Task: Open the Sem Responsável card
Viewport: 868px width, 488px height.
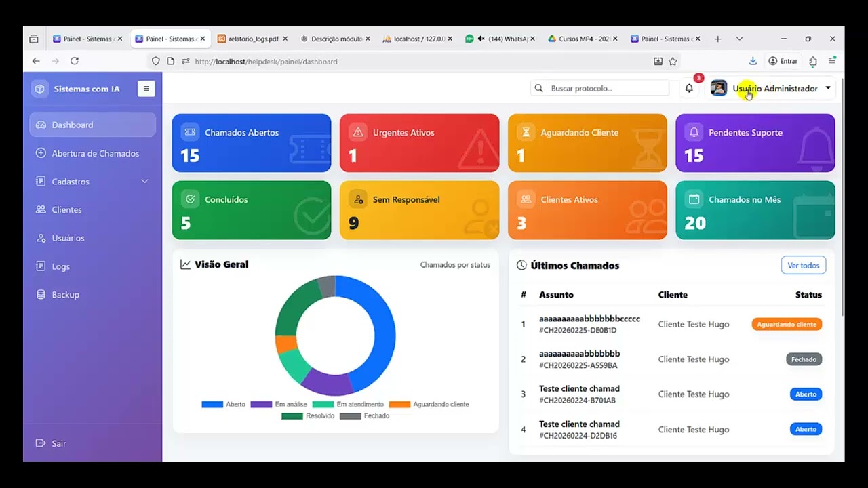Action: 419,210
